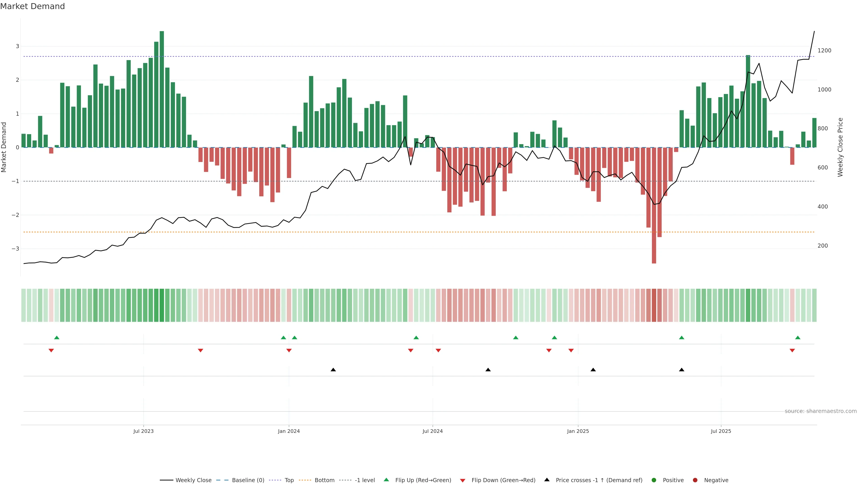
Task: Click the Jan 2024 x-axis label
Action: 289,431
